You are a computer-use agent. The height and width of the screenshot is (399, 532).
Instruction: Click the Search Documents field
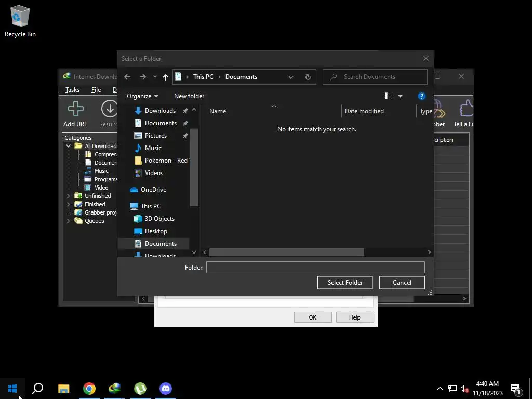tap(375, 77)
